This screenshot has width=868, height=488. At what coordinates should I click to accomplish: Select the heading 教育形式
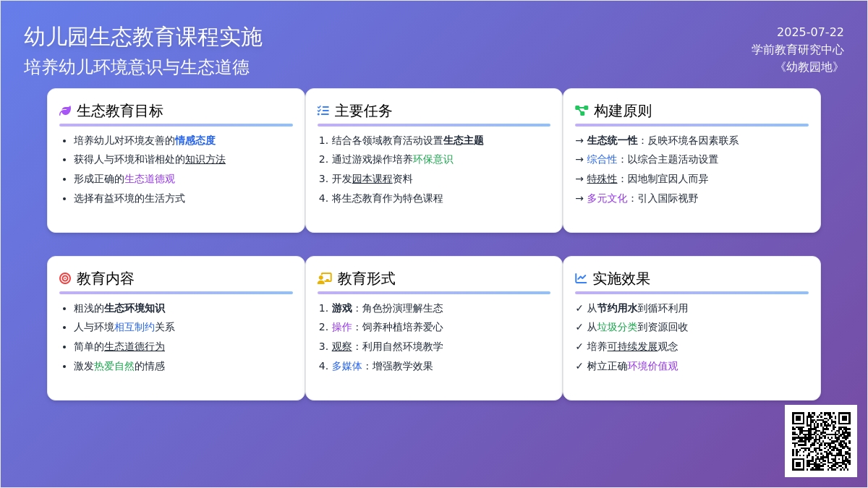click(x=367, y=278)
